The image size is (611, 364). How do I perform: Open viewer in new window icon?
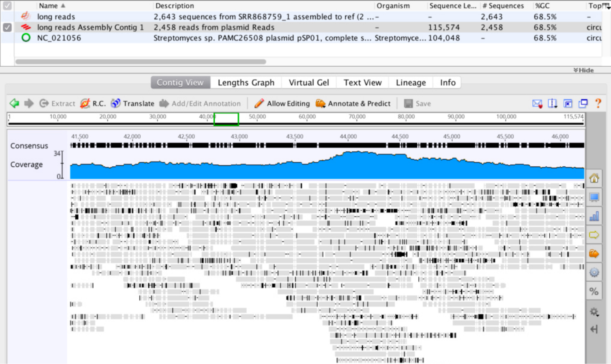pyautogui.click(x=583, y=103)
